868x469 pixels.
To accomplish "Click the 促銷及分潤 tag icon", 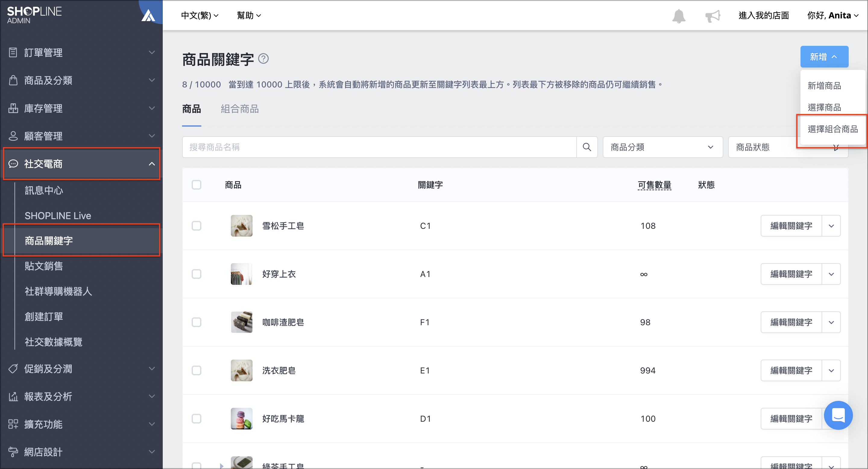I will (13, 369).
